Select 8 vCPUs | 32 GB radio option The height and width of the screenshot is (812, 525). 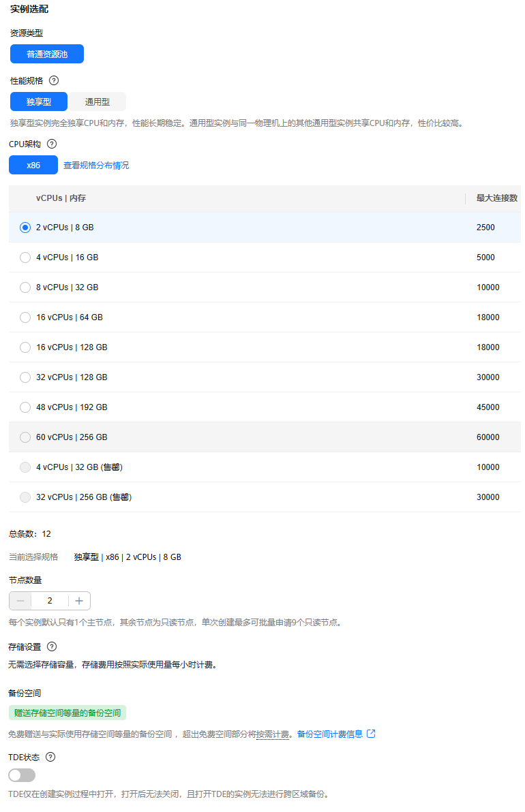[x=25, y=287]
